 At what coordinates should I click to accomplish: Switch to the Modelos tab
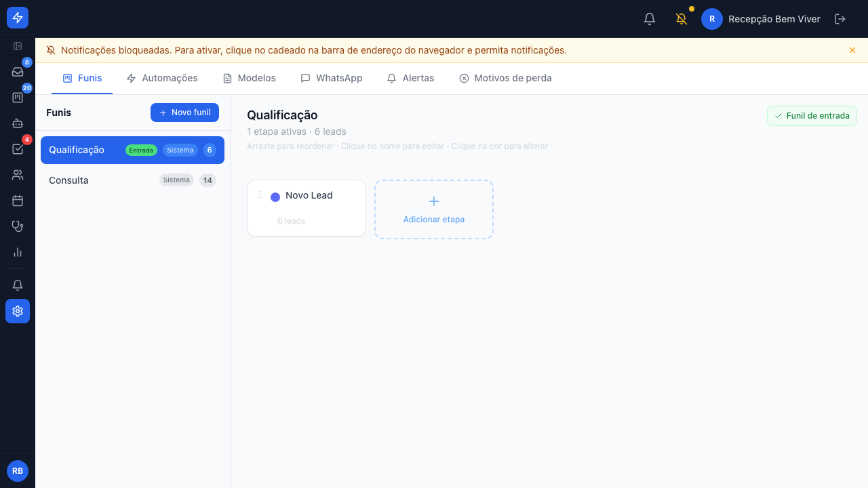tap(250, 78)
